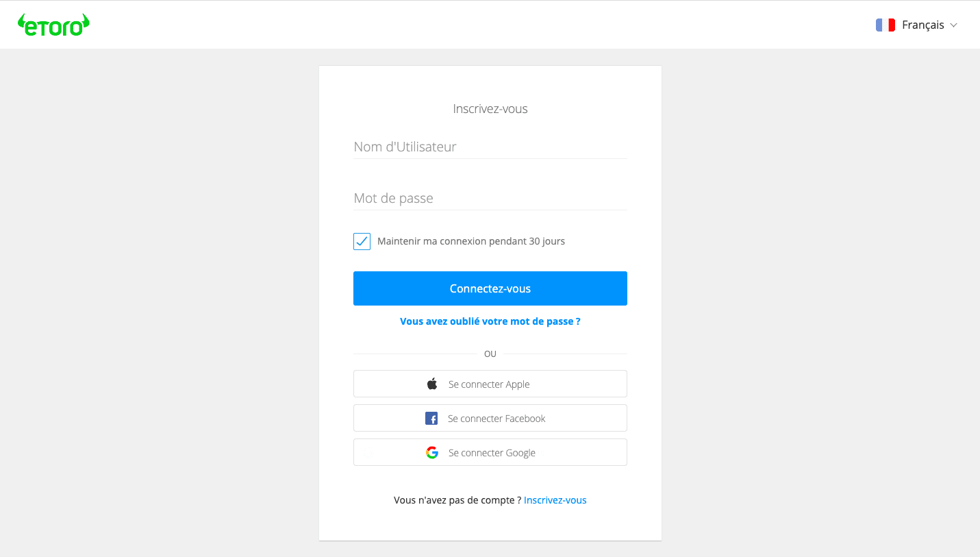
Task: Open the forgotten password link
Action: pyautogui.click(x=490, y=321)
